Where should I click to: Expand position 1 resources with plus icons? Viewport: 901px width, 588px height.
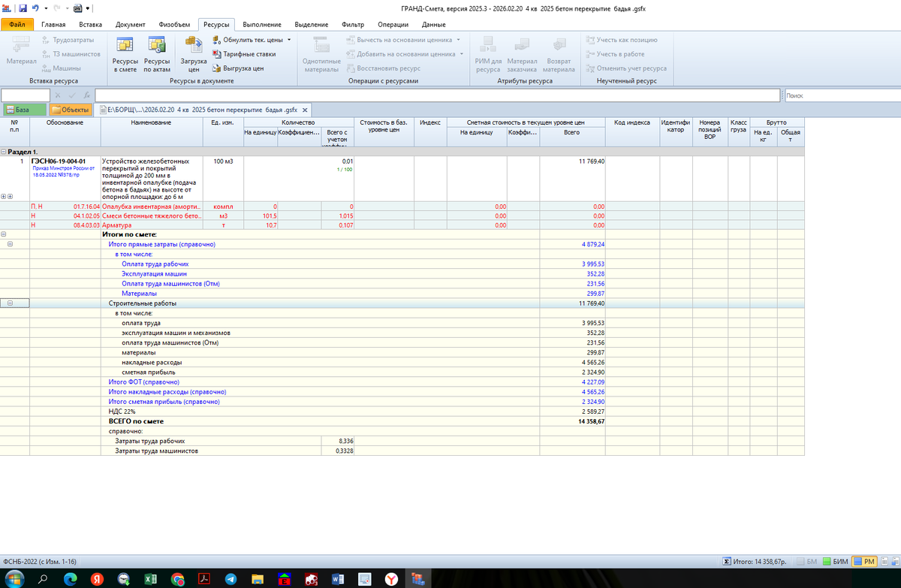pos(7,197)
